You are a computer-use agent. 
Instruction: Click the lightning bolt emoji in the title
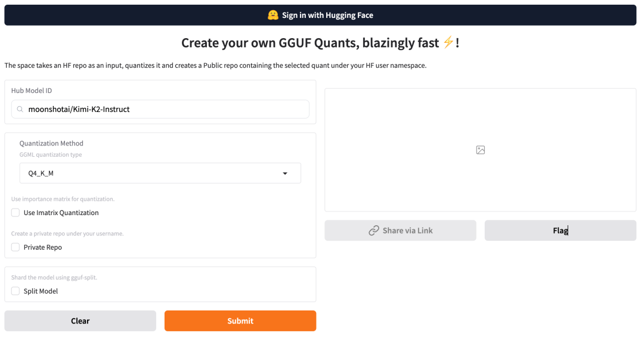(448, 42)
